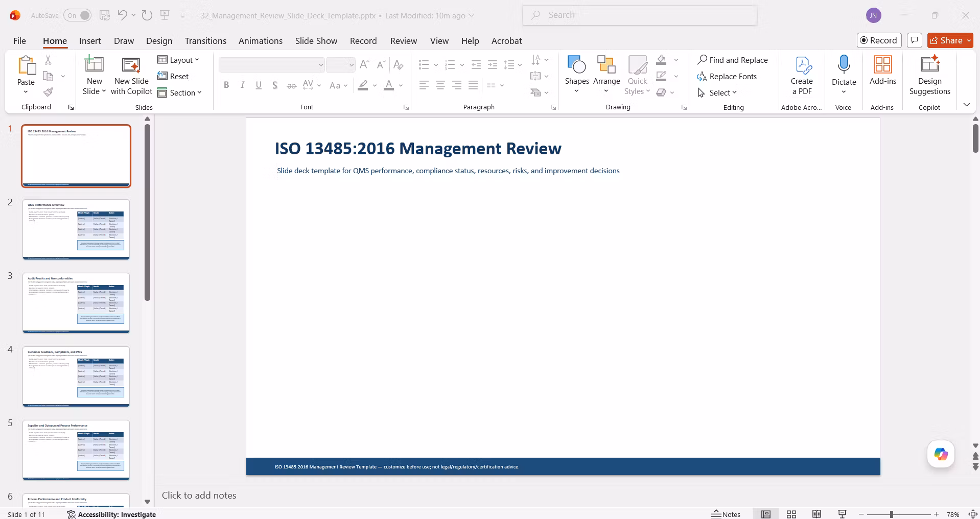Increase font size
Screen dimensions: 980x519
[x=364, y=64]
